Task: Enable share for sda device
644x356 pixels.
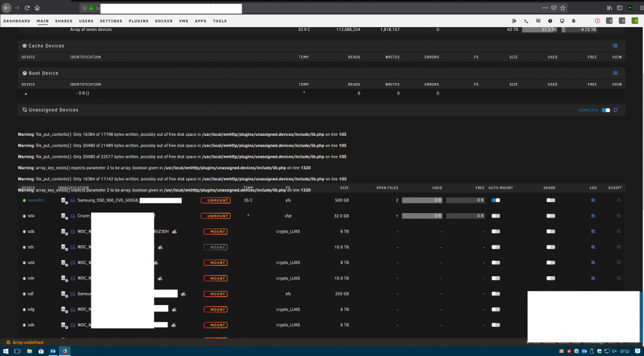Action: click(551, 216)
